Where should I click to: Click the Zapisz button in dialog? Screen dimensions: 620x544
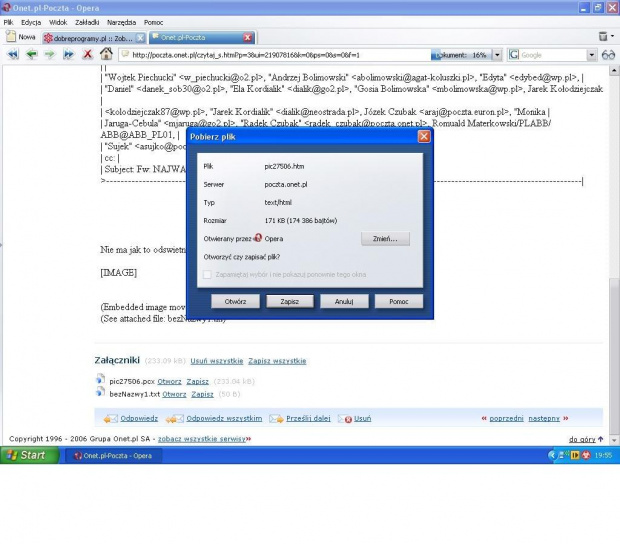pos(289,301)
